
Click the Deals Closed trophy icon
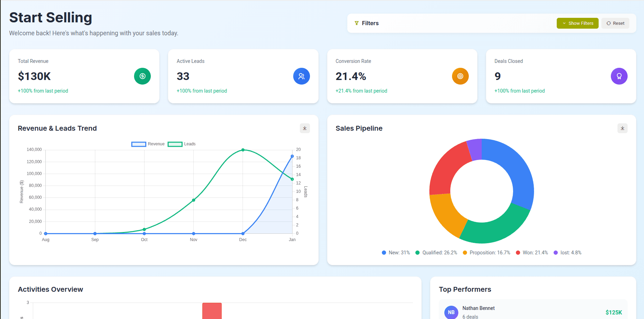click(x=619, y=76)
